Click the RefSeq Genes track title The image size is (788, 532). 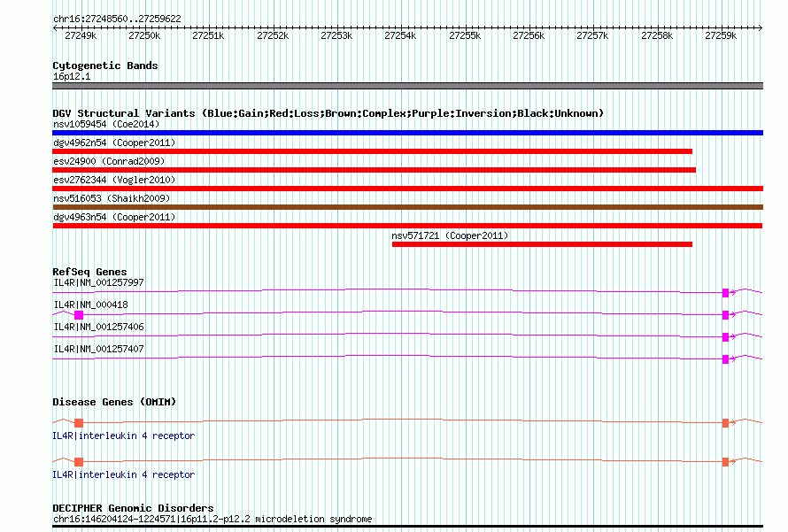[89, 271]
